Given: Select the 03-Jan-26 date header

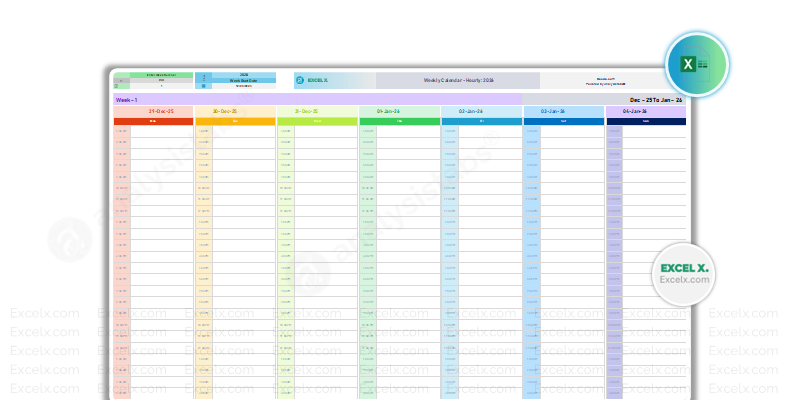Looking at the screenshot, I should pyautogui.click(x=563, y=111).
